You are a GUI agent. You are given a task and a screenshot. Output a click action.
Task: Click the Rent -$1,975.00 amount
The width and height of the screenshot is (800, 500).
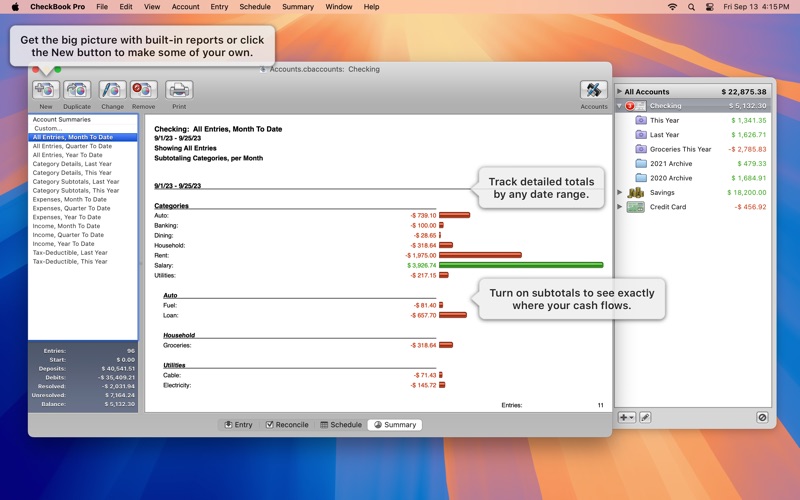(x=421, y=255)
